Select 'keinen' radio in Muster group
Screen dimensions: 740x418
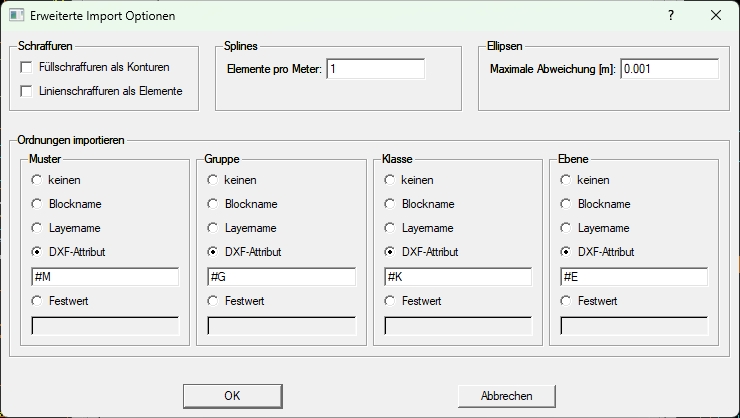click(37, 180)
